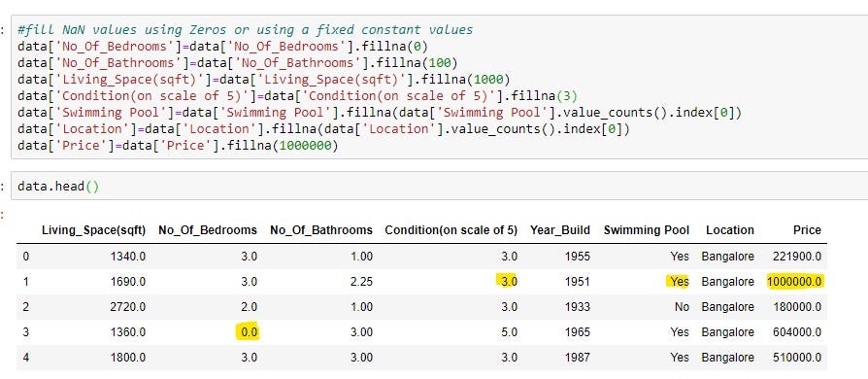Select the Living_Space(sqft) column header
The width and height of the screenshot is (868, 379).
(x=93, y=230)
